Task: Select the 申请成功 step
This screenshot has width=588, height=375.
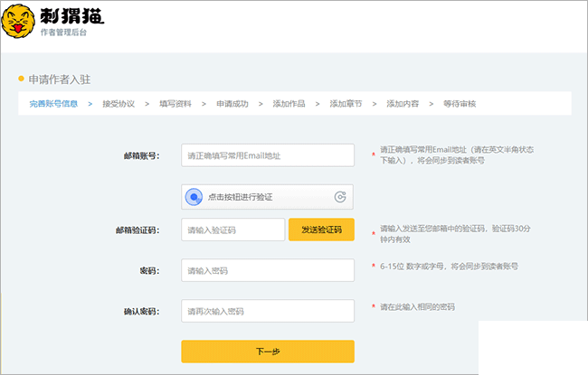Action: (232, 104)
